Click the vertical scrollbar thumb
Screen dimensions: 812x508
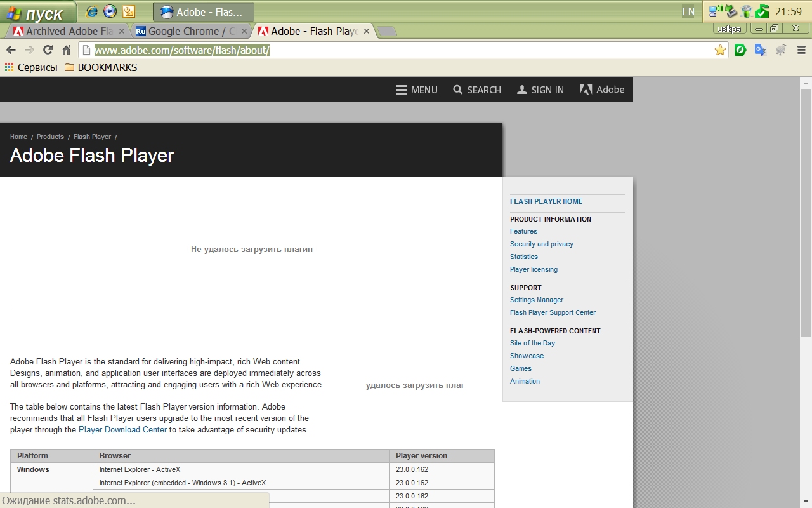point(806,213)
